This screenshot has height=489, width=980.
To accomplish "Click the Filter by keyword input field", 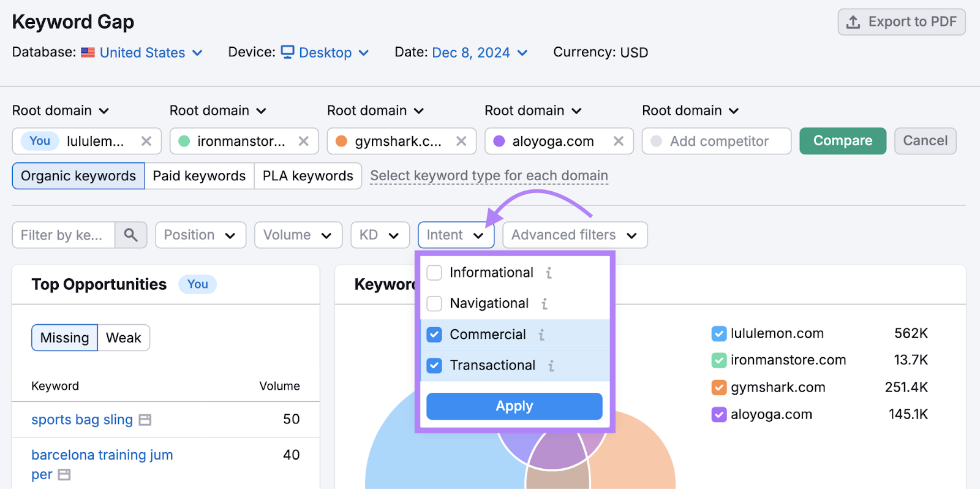I will point(64,235).
